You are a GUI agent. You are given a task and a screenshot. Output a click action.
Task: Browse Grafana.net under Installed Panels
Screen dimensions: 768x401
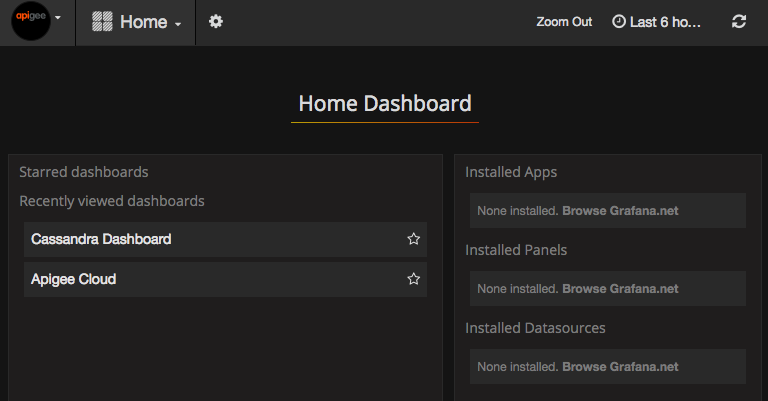click(x=620, y=289)
